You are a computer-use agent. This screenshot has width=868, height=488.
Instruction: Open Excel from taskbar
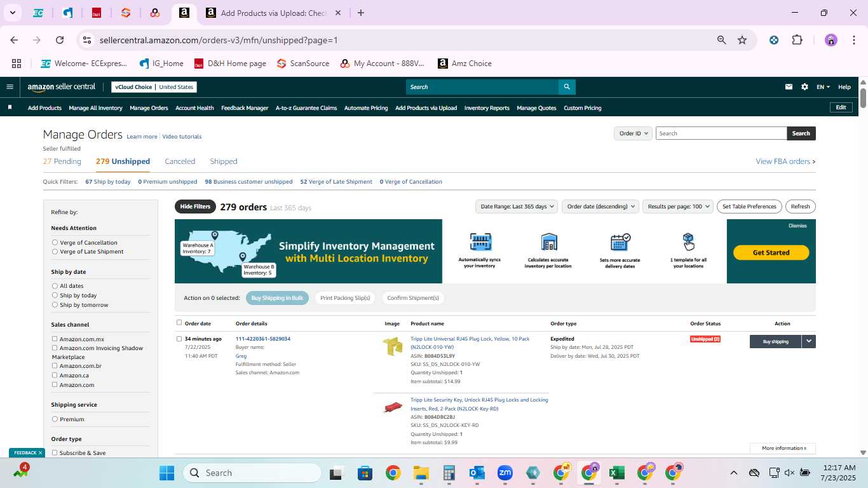616,473
